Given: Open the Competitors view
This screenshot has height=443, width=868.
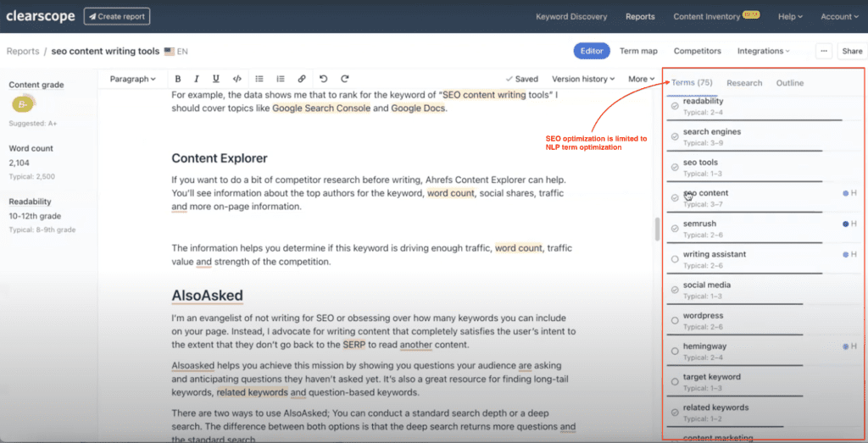Looking at the screenshot, I should [698, 51].
